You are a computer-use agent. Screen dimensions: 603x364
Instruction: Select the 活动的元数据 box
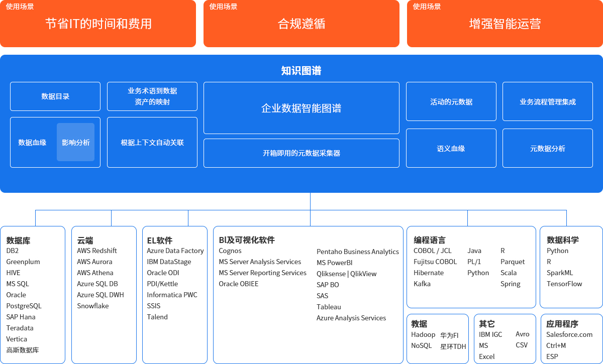pyautogui.click(x=451, y=101)
